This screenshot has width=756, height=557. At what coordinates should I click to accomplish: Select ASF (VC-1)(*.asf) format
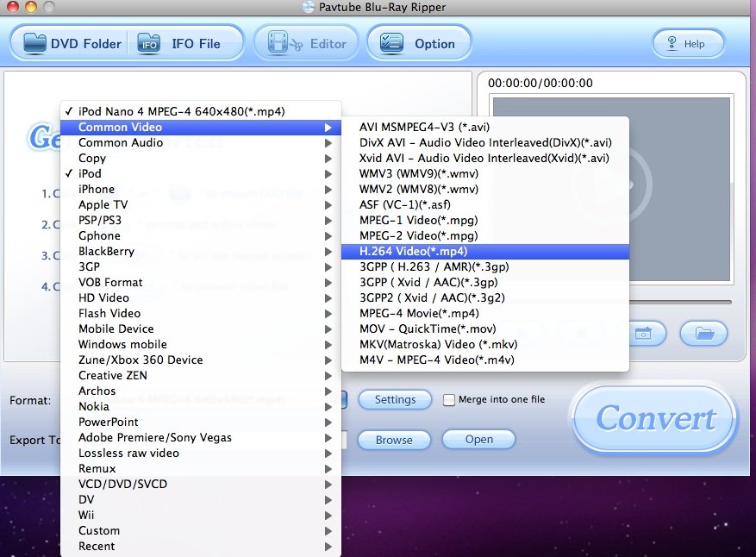pos(485,205)
